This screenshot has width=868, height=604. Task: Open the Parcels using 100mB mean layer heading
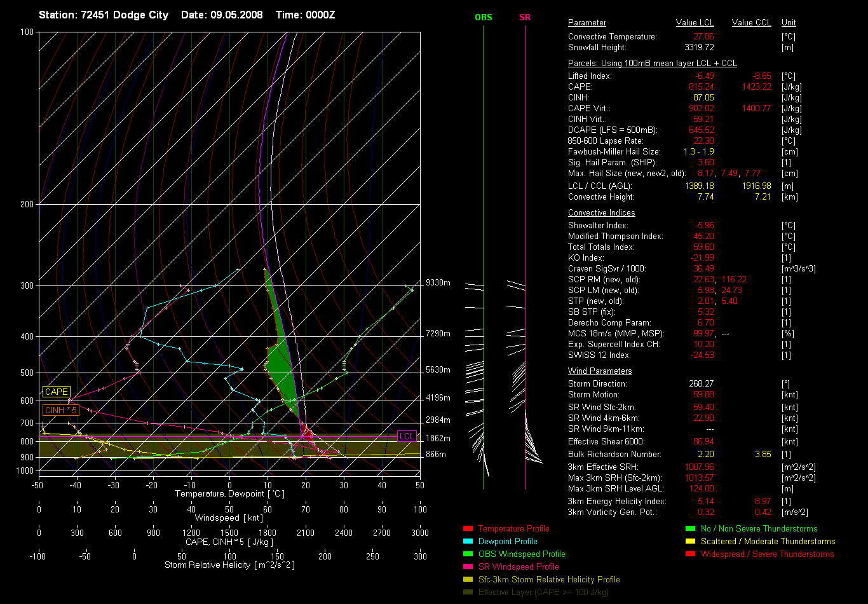pos(652,64)
